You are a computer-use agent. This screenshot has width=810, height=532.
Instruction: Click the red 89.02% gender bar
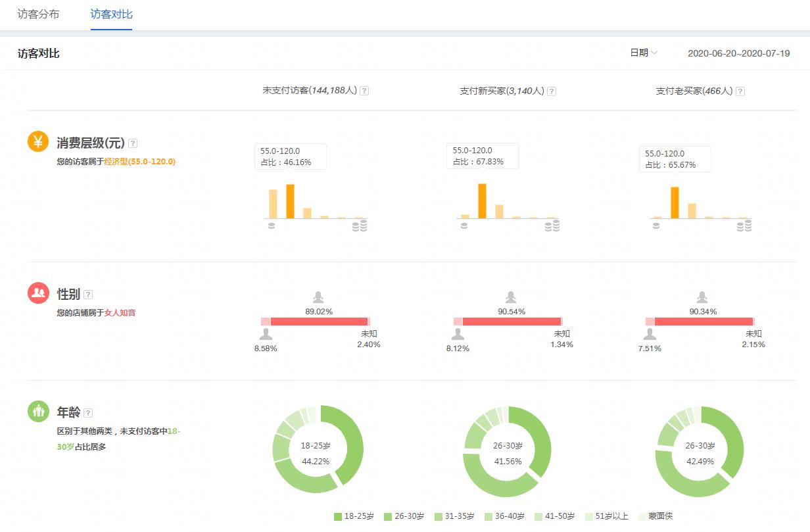point(319,322)
